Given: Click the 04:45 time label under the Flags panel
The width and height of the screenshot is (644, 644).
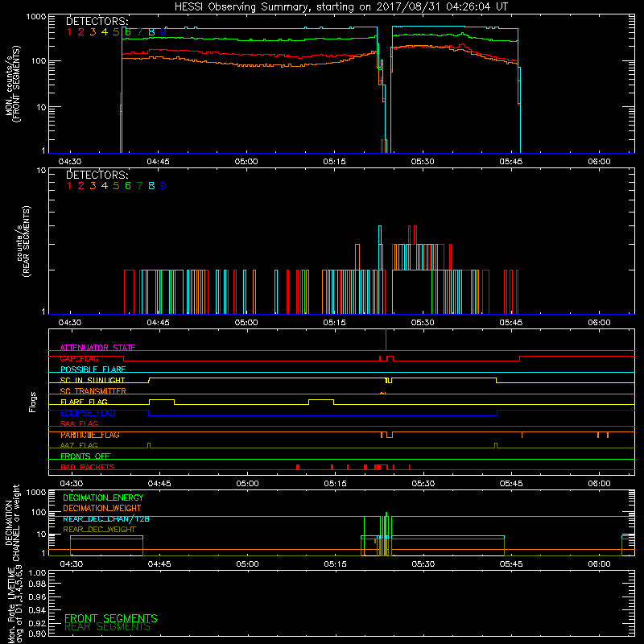Looking at the screenshot, I should (x=159, y=484).
